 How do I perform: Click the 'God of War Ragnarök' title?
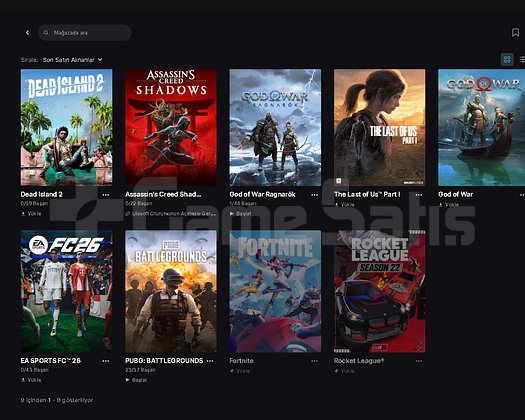(x=262, y=194)
